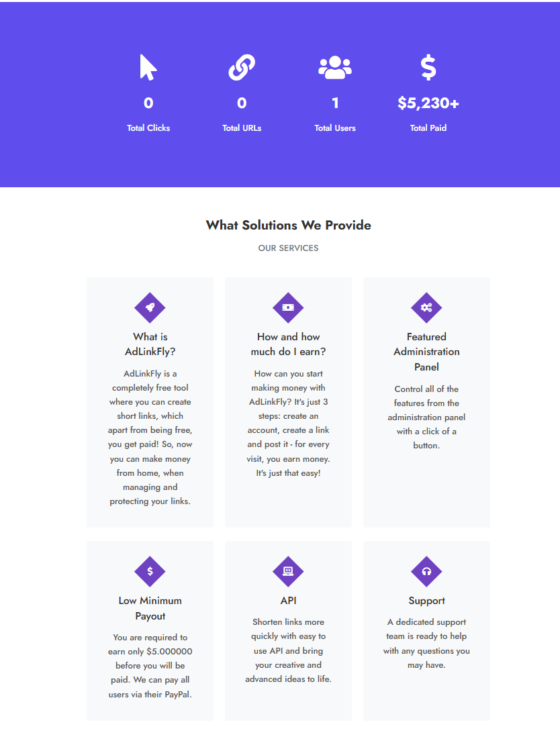
Task: Click the "What Solutions We Provide" heading
Action: pyautogui.click(x=288, y=226)
